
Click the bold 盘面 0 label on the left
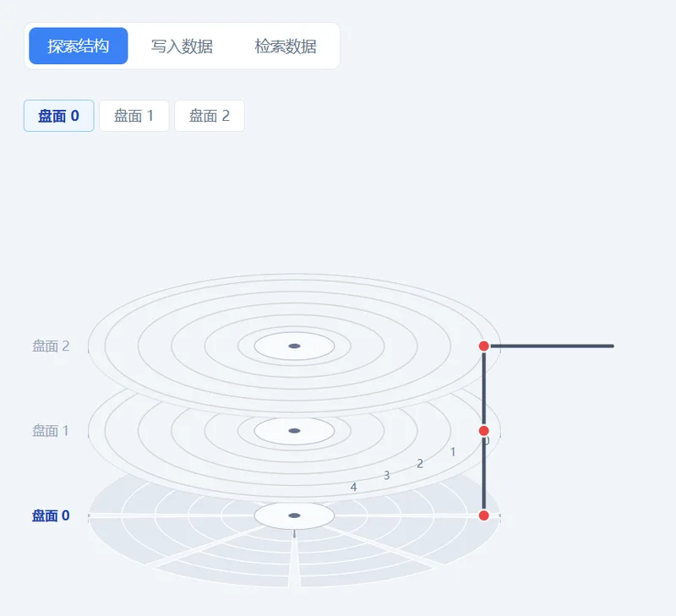click(x=52, y=515)
